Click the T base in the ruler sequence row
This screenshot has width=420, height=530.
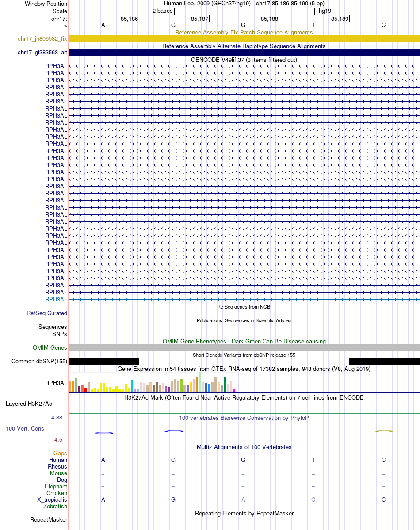coord(313,25)
